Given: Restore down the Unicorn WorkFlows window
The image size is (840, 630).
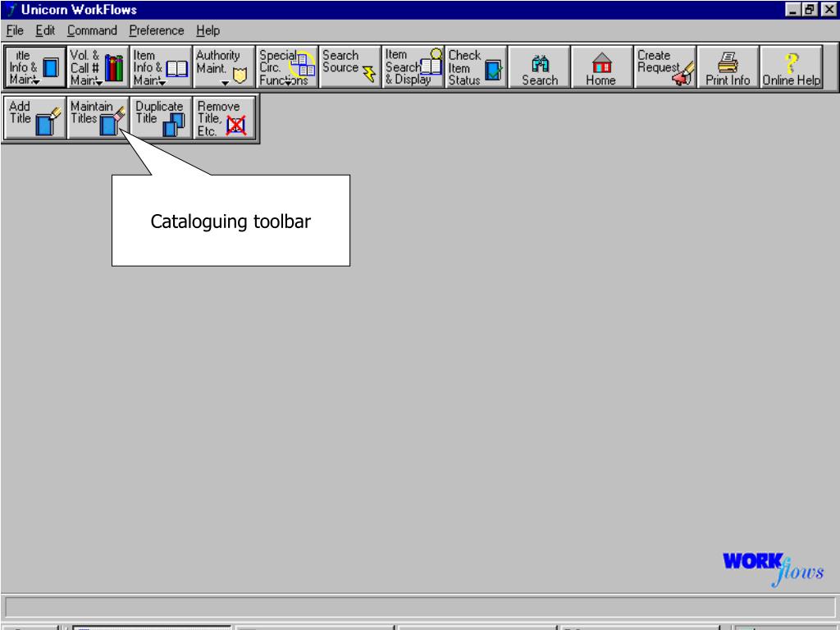Looking at the screenshot, I should [x=810, y=10].
